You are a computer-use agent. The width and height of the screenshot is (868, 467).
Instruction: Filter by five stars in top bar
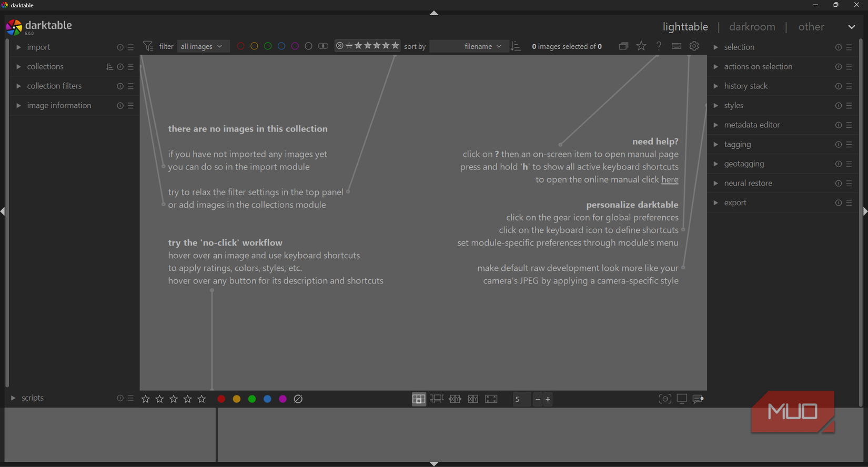396,46
